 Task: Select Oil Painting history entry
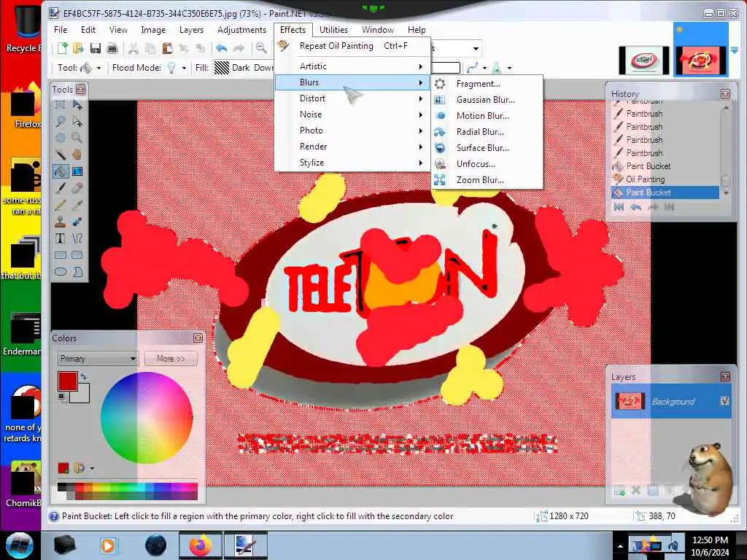point(665,179)
